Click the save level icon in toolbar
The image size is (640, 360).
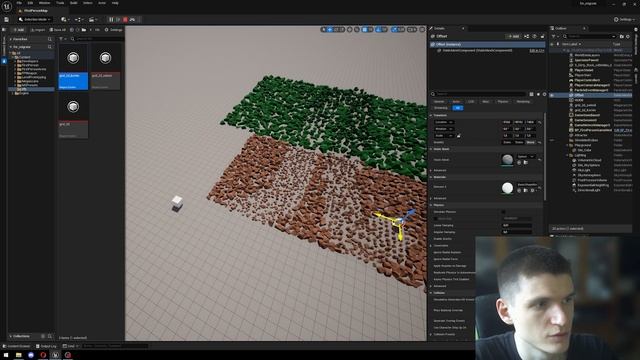(7, 19)
